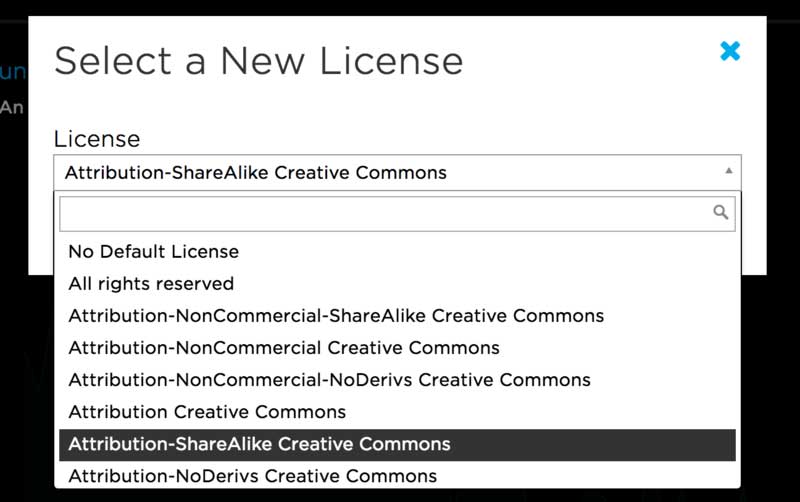The image size is (800, 502).
Task: Click the magnifier icon in the search box
Action: 720,212
